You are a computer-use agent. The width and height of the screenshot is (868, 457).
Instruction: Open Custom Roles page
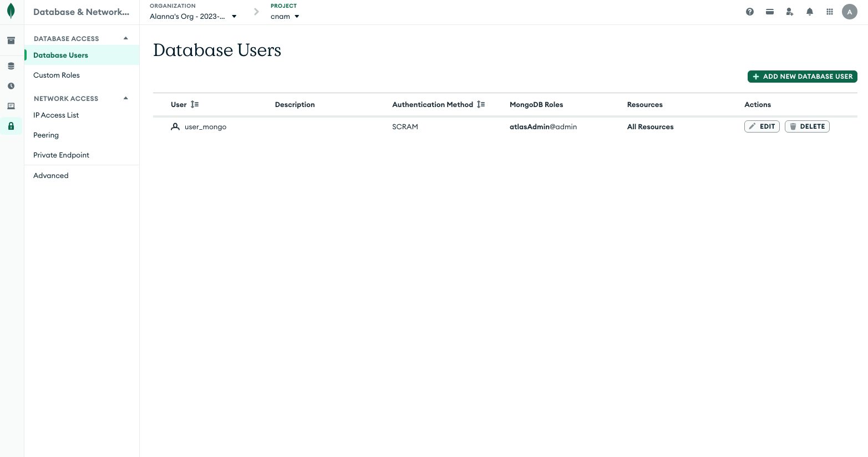57,75
